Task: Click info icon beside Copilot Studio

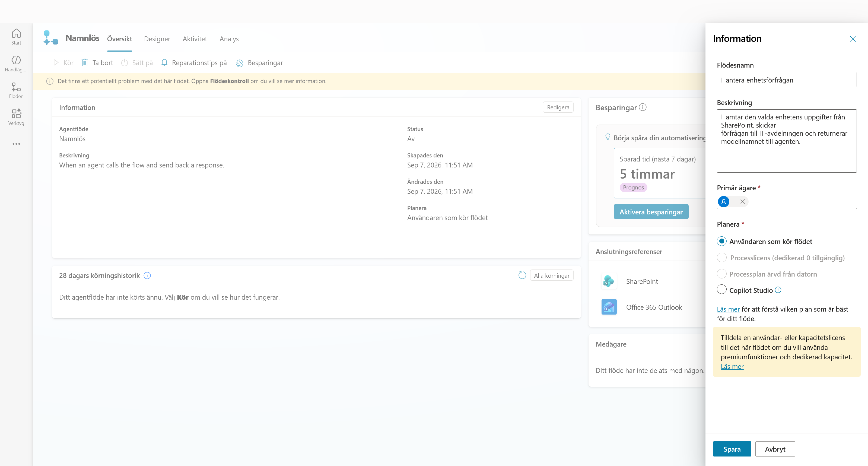Action: point(778,290)
